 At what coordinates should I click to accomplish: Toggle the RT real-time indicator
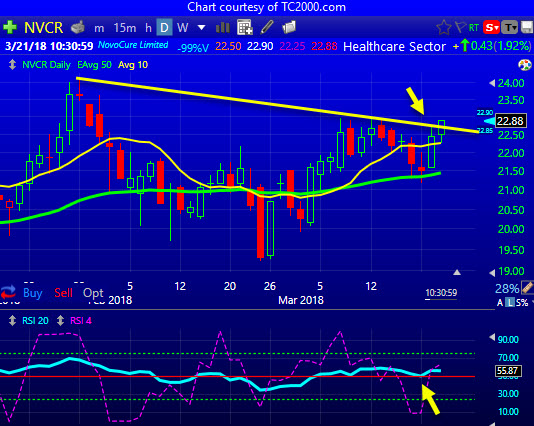[474, 28]
